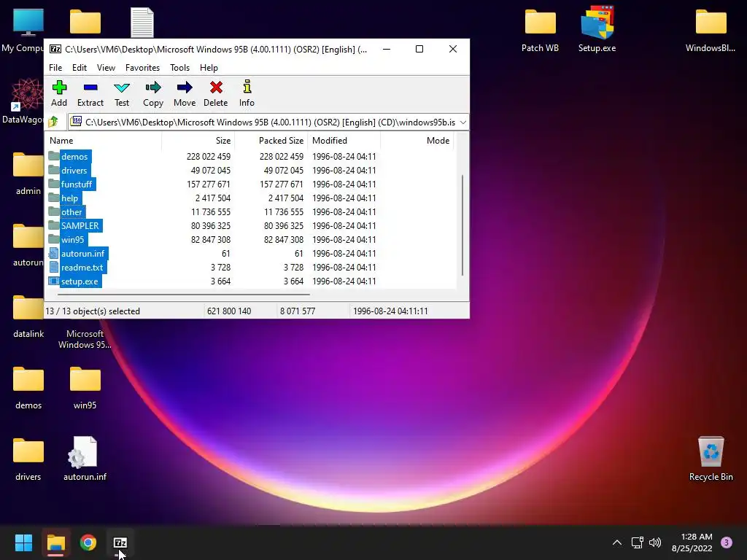Click status bar total size 621 800 140
The width and height of the screenshot is (747, 560).
tap(228, 311)
